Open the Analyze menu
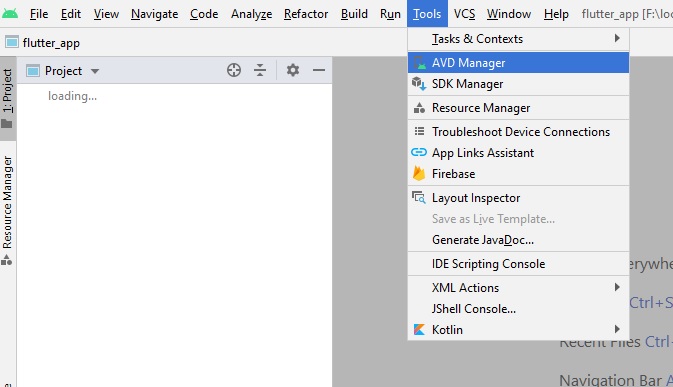The width and height of the screenshot is (673, 387). [x=252, y=14]
